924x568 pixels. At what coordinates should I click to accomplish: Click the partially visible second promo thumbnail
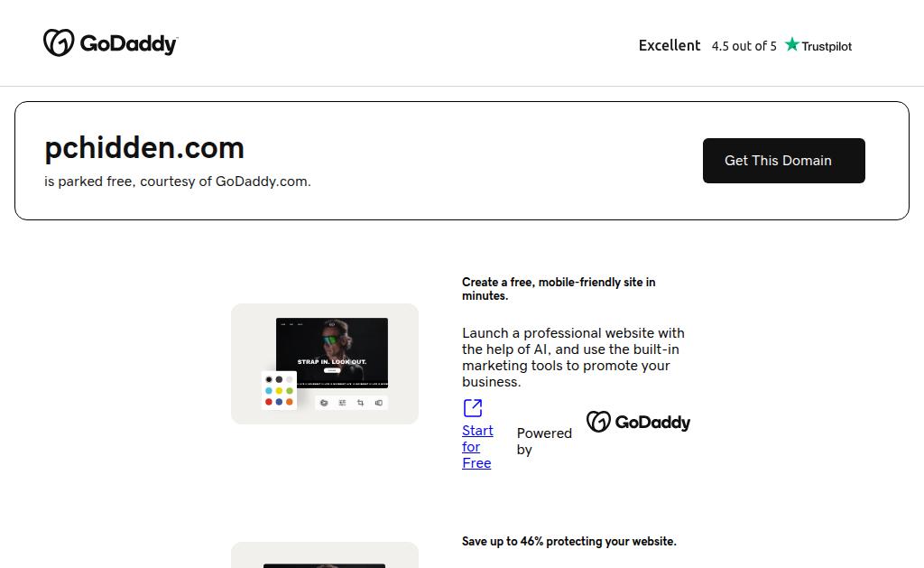pyautogui.click(x=325, y=555)
